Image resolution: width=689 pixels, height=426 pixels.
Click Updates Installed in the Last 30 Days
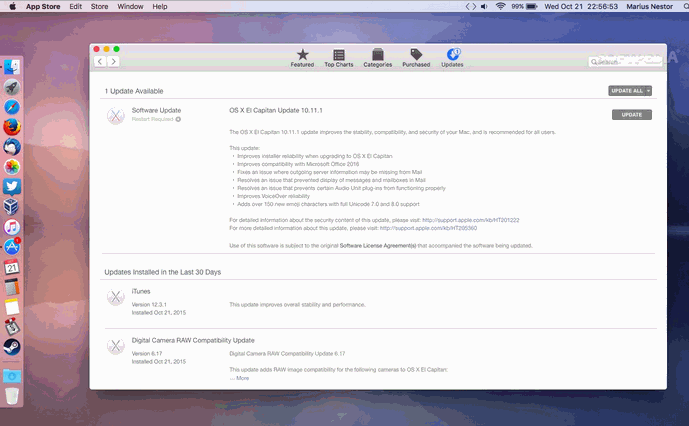pos(163,272)
